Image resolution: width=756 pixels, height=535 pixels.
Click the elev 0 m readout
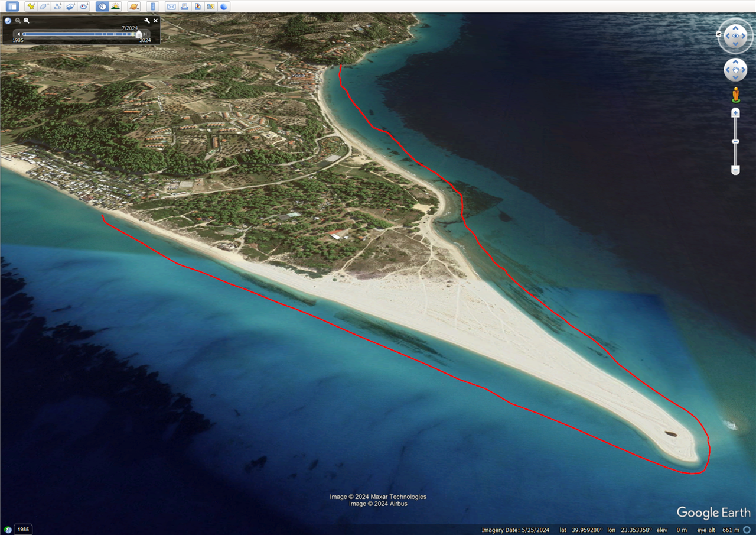[672, 530]
